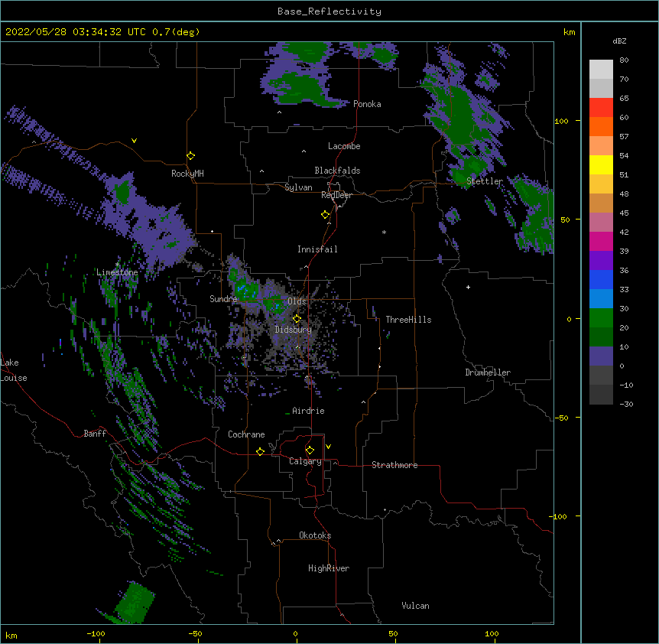Click the Drumheller town label
Image resolution: width=659 pixels, height=644 pixels.
coord(488,372)
